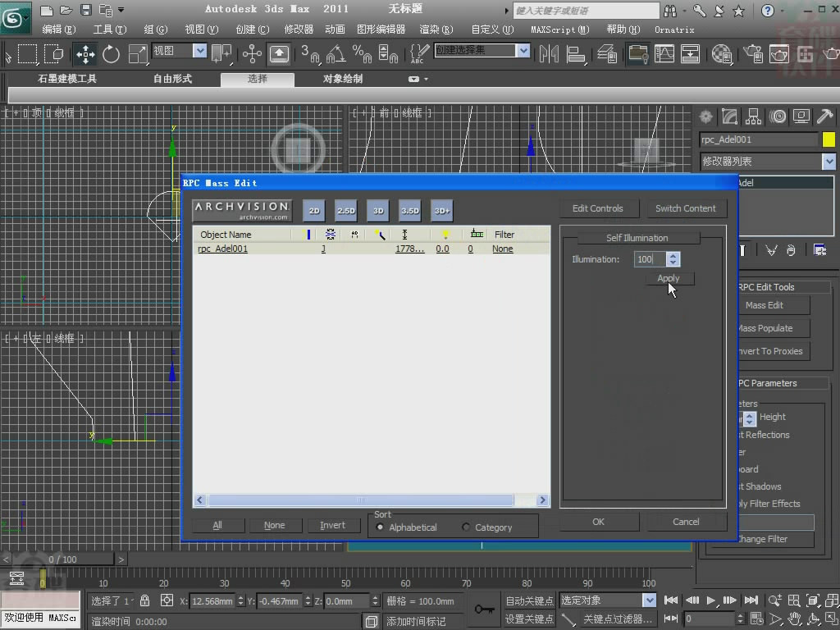Image resolution: width=840 pixels, height=630 pixels.
Task: Select the Move tool in main toolbar
Action: 85,54
